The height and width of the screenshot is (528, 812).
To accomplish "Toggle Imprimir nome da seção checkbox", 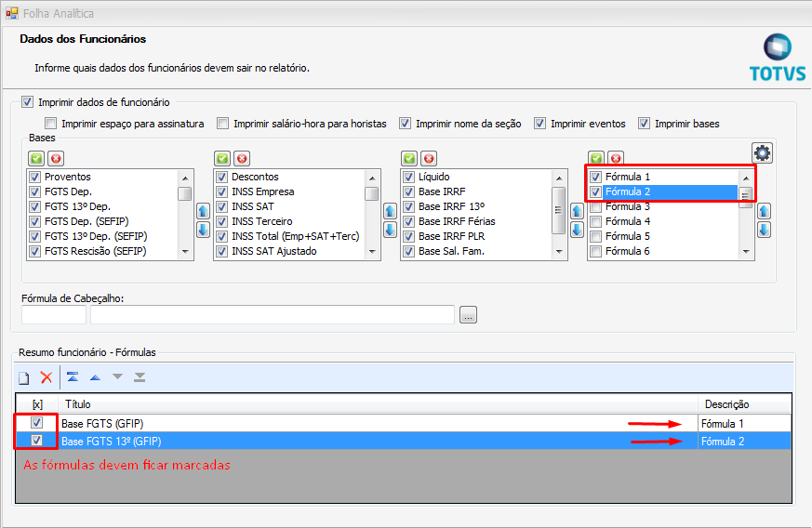I will click(x=405, y=124).
